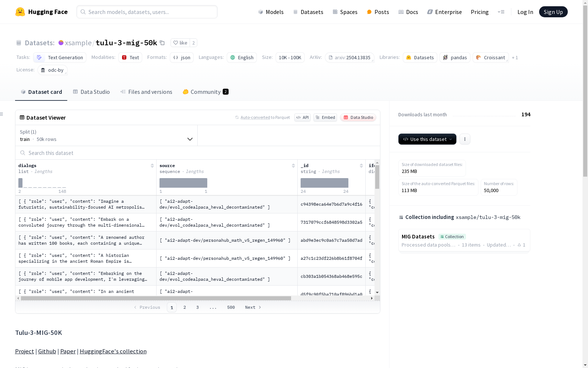The image size is (588, 368).
Task: Select the json format tag
Action: coord(182,57)
